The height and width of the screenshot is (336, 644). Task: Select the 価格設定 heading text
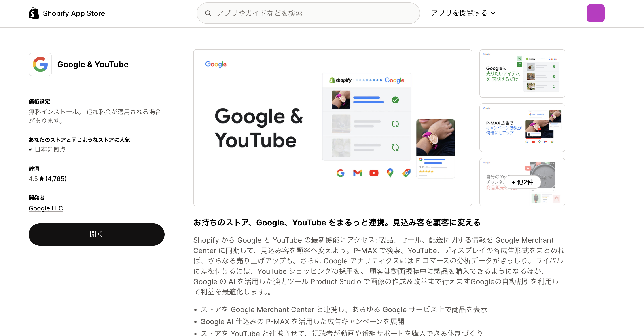pyautogui.click(x=39, y=101)
